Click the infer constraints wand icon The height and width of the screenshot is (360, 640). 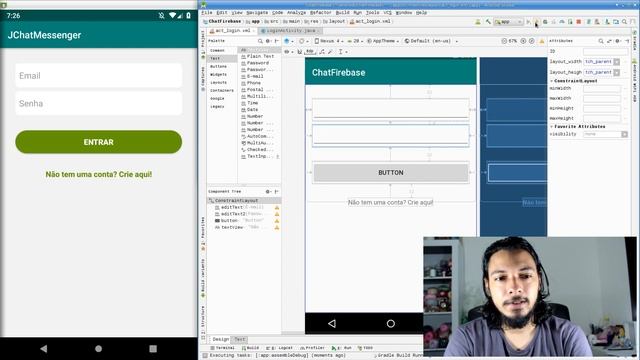tap(330, 52)
